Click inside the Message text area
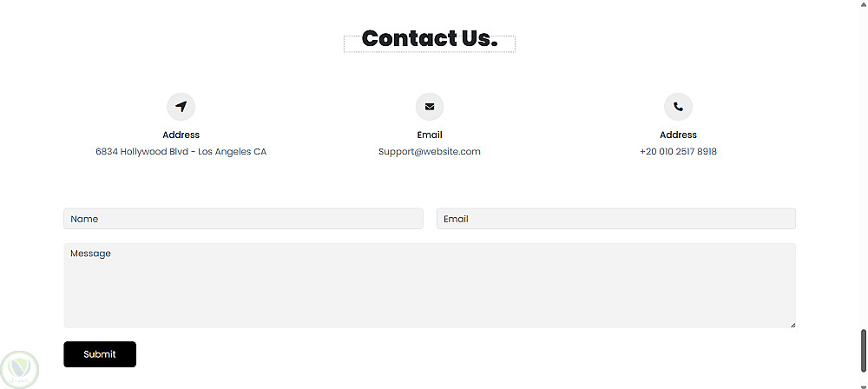 click(429, 287)
